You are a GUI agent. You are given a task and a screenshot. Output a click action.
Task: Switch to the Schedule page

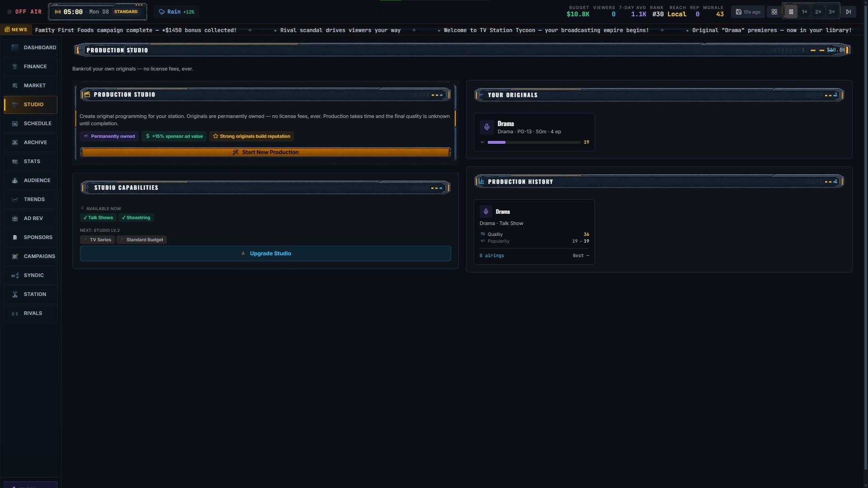pyautogui.click(x=31, y=123)
